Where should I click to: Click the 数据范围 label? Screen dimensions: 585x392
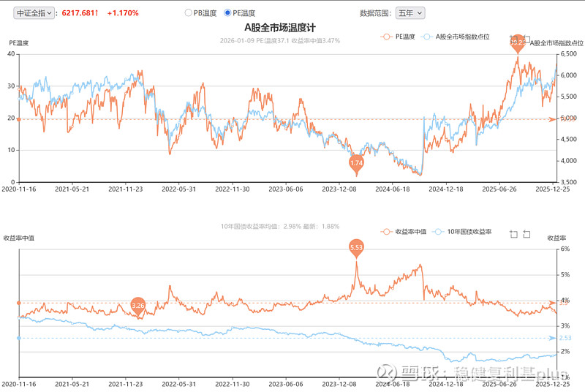(375, 13)
